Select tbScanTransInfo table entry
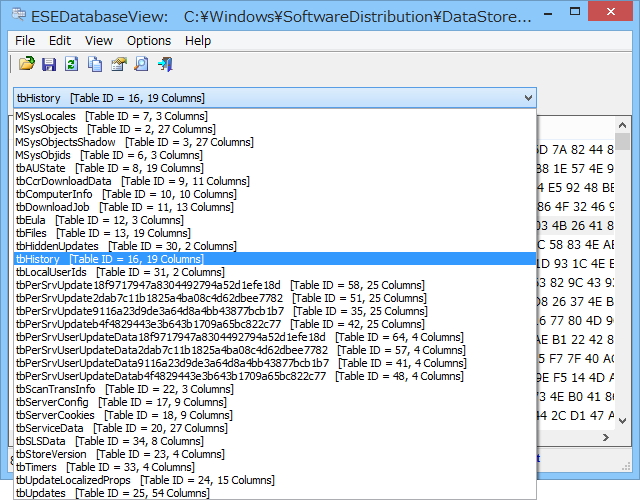The height and width of the screenshot is (500, 640). click(275, 389)
